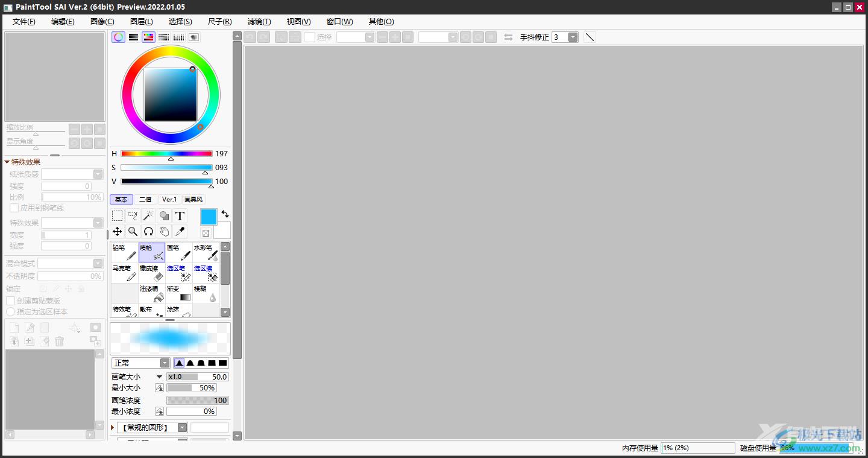This screenshot has height=458, width=868.
Task: Toggle the HSV slider panel
Action: pyautogui.click(x=148, y=37)
